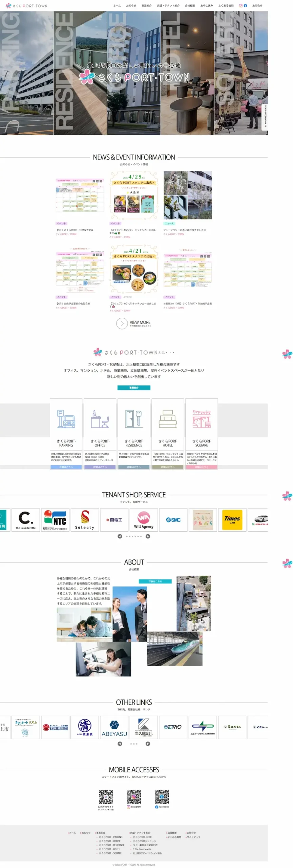293x868 pixels.
Task: Click the Sakura PORT-SQUARE festival icon
Action: (202, 419)
